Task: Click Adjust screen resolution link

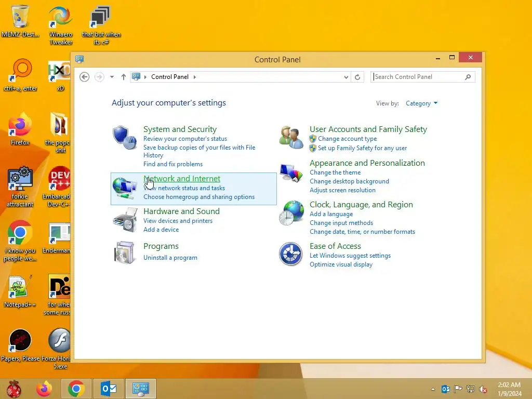Action: click(x=342, y=190)
